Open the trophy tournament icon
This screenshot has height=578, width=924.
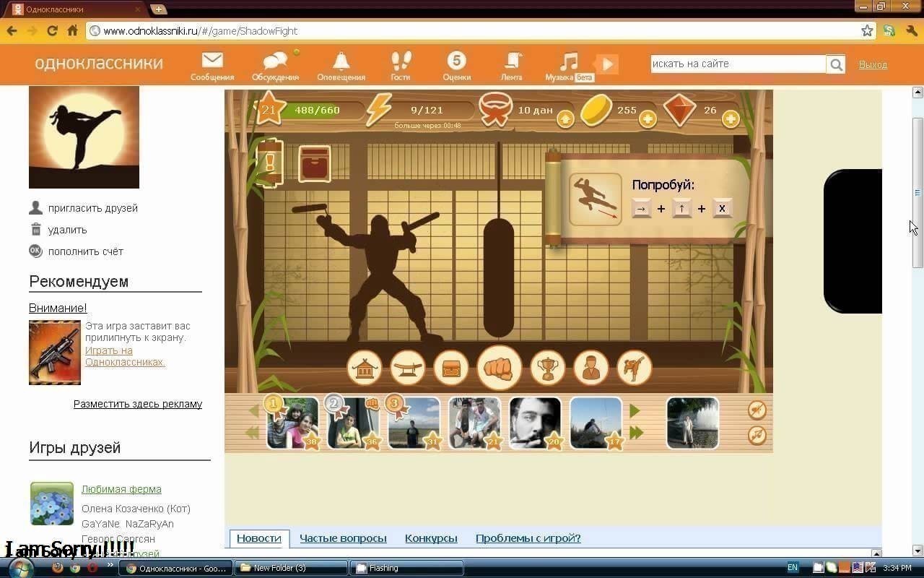(x=547, y=368)
